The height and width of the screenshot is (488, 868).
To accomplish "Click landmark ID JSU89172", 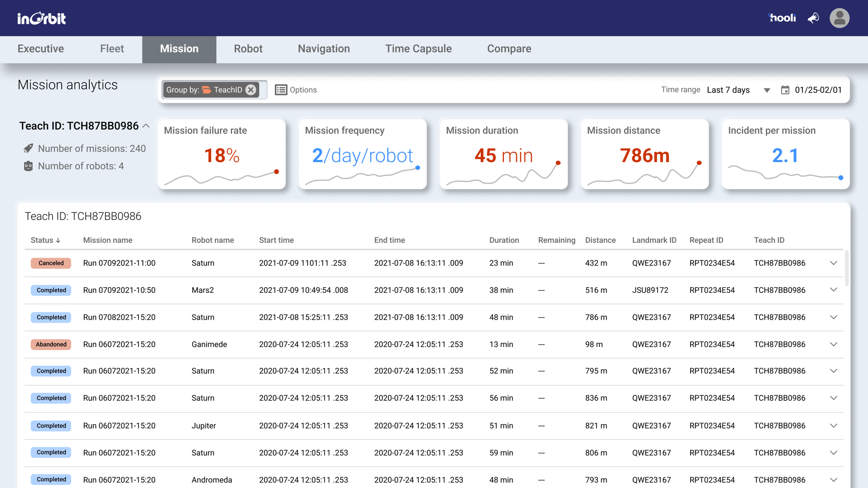I will pos(650,290).
